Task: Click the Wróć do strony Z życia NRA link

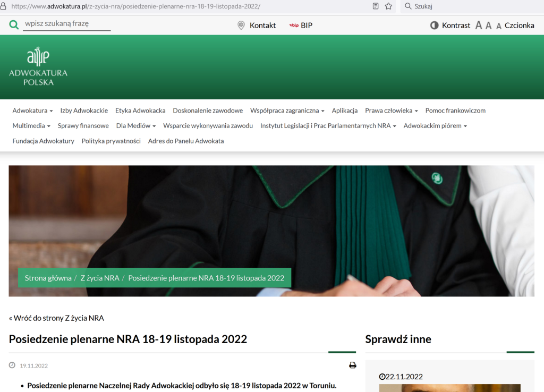Action: coord(56,318)
